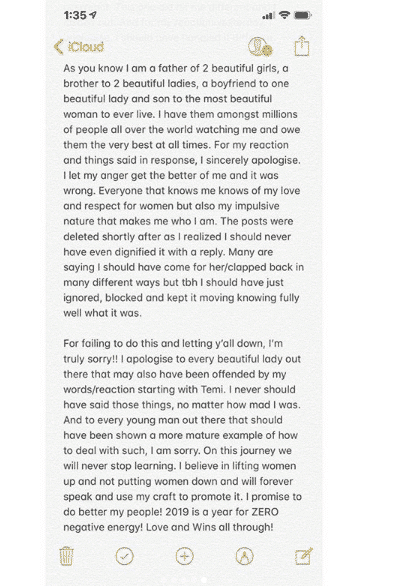Tap the blank line between the two paragraphs
Screen dimensions: 415x586
183,328
